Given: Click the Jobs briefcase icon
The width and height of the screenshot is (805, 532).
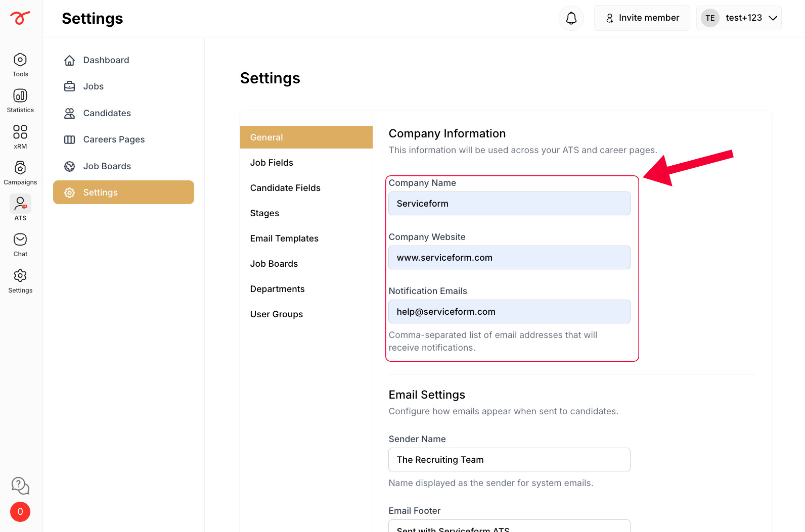Looking at the screenshot, I should pyautogui.click(x=70, y=86).
